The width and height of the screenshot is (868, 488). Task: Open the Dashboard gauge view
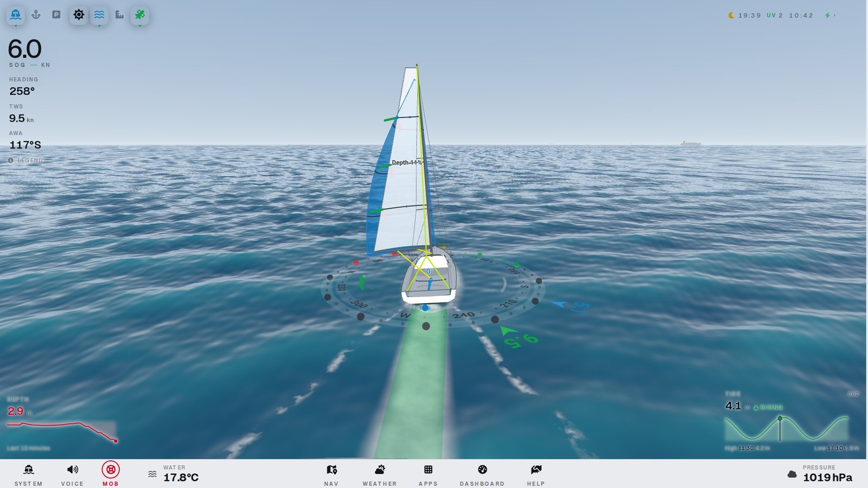click(x=482, y=474)
